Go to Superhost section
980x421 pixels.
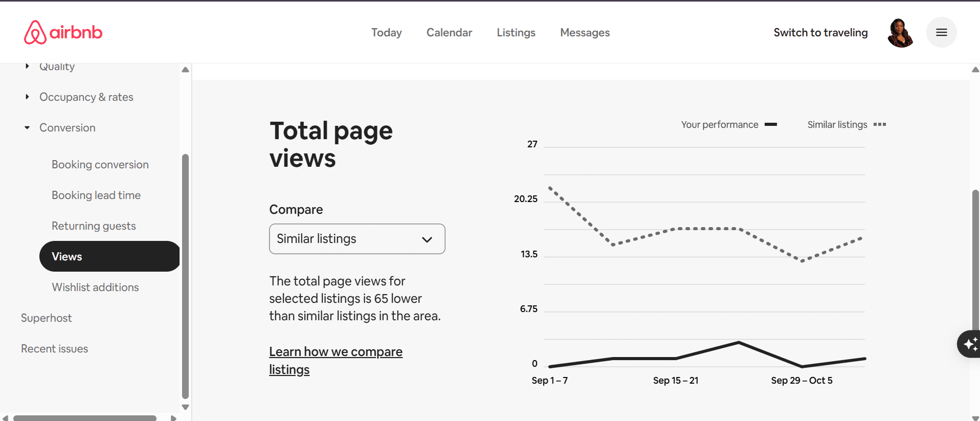click(x=46, y=318)
